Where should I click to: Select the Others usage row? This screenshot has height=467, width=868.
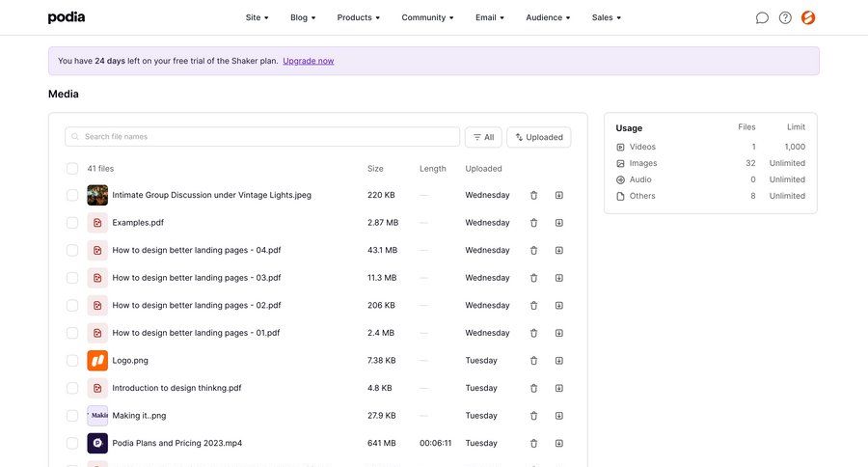pos(710,196)
